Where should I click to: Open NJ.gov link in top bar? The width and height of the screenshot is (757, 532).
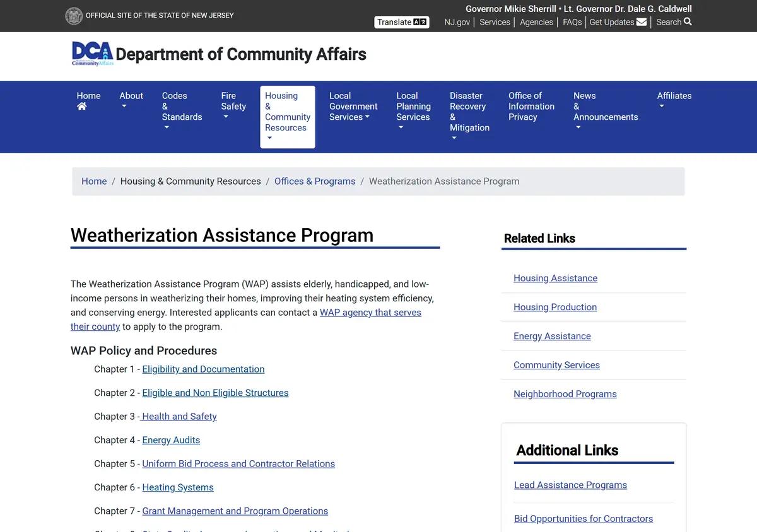point(457,22)
